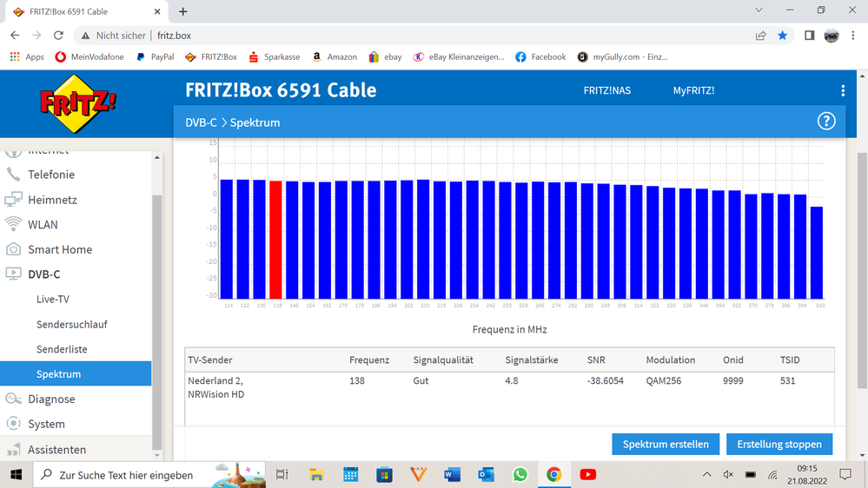Viewport: 868px width, 488px height.
Task: Open the three-dot menu in FRITZ!Box header
Action: pyautogui.click(x=843, y=90)
